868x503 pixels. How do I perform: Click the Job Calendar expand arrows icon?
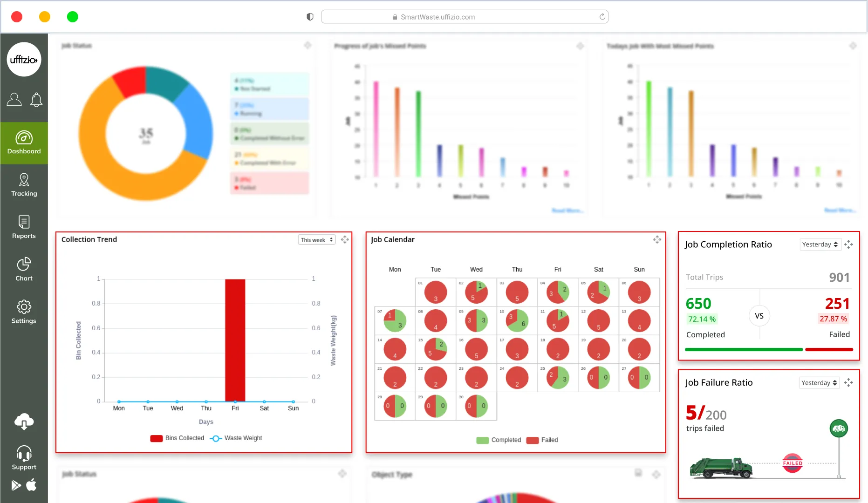coord(657,239)
